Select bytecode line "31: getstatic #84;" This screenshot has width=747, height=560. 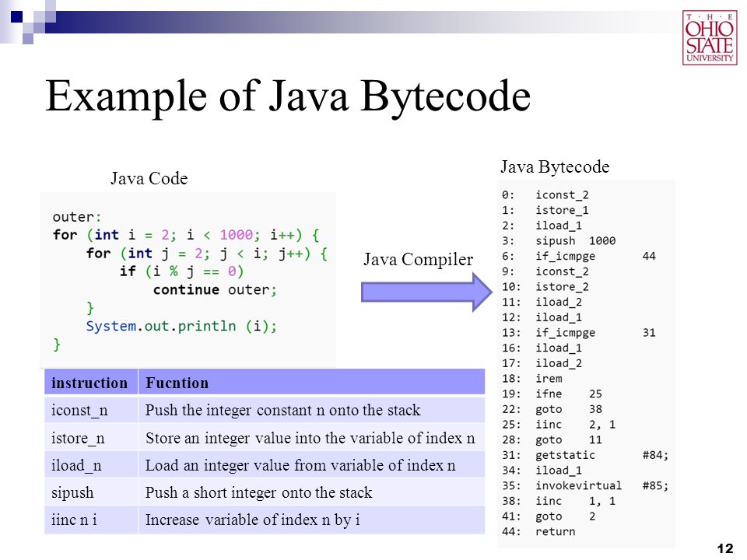click(585, 455)
